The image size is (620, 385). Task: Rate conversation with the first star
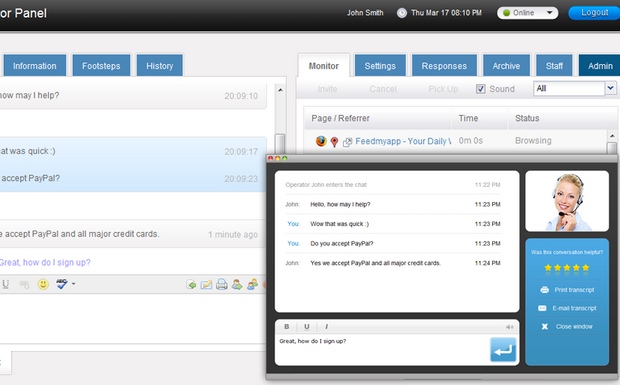(x=548, y=268)
